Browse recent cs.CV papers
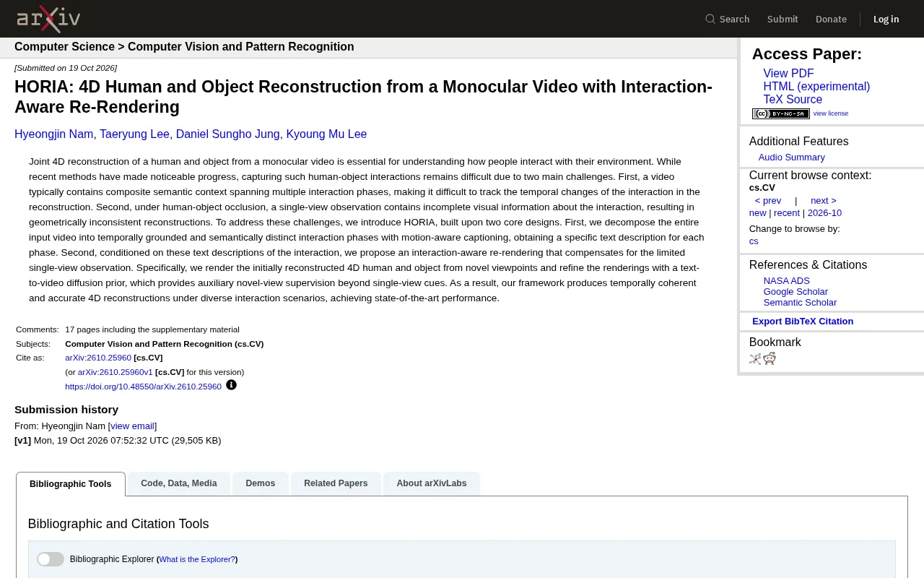This screenshot has height=578, width=924. point(787,213)
